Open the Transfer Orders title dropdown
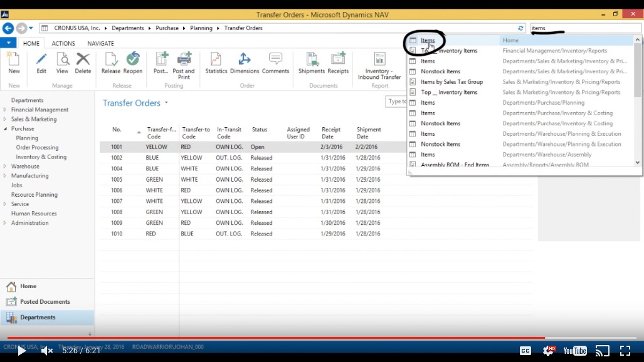Screen dimensions: 644x362 click(166, 103)
